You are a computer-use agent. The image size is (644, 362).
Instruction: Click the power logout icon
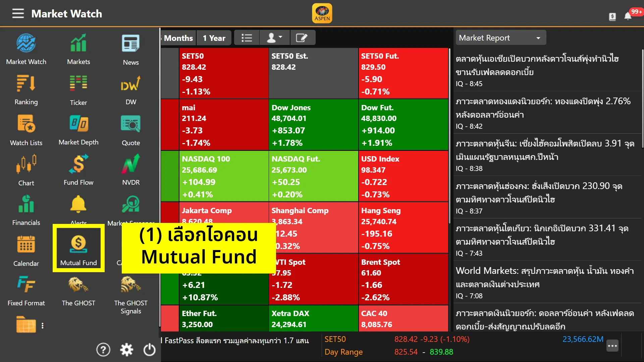[x=150, y=350]
